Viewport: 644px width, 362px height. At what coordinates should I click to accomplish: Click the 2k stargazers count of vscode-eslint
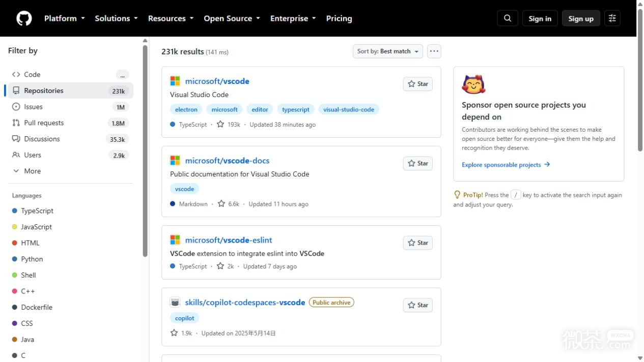tap(226, 266)
